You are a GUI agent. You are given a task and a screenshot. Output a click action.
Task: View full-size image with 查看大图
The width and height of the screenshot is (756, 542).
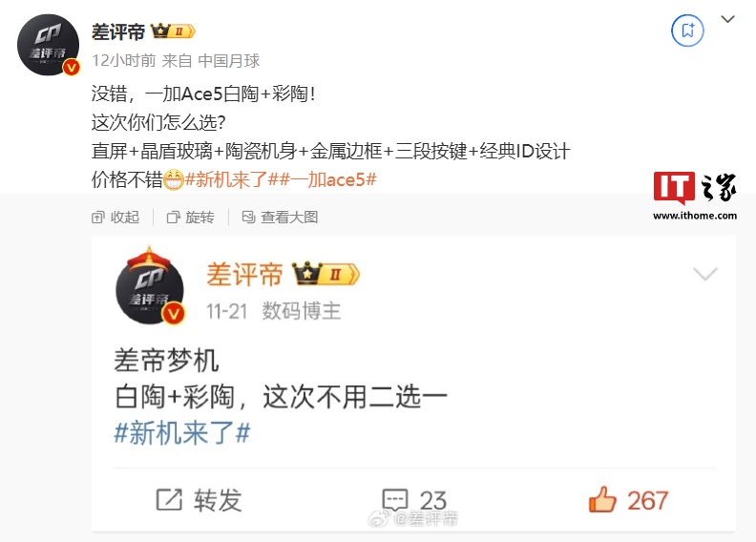click(x=280, y=218)
